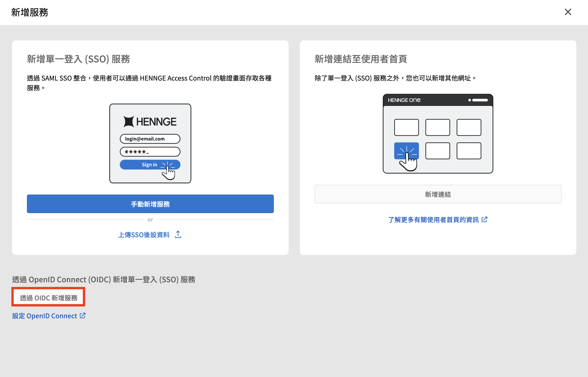Click the SAML SSO description paragraph

149,83
